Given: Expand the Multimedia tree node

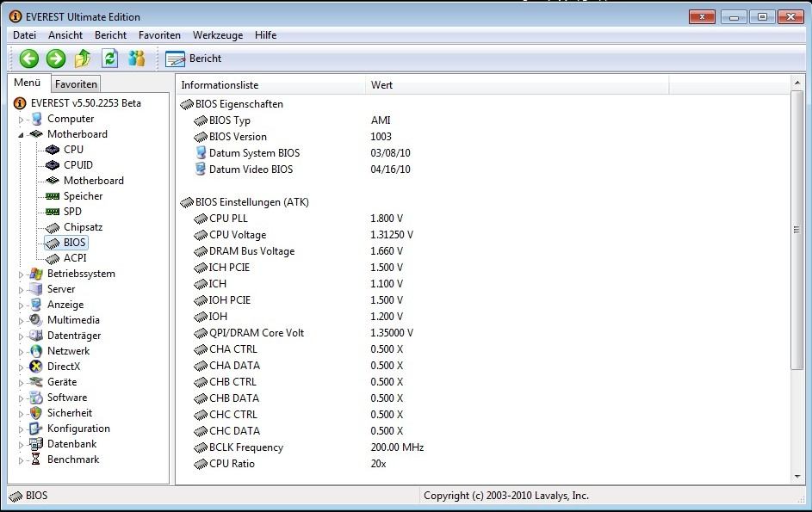Looking at the screenshot, I should (x=21, y=321).
